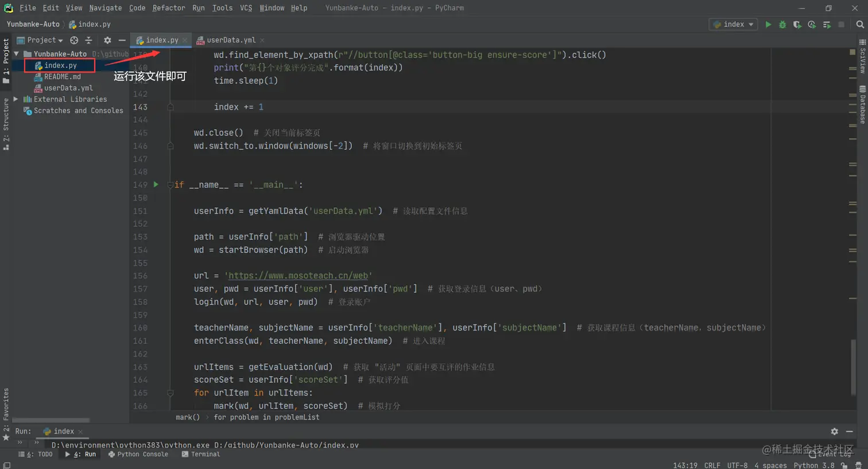Fold the for loop at line 165

point(170,393)
